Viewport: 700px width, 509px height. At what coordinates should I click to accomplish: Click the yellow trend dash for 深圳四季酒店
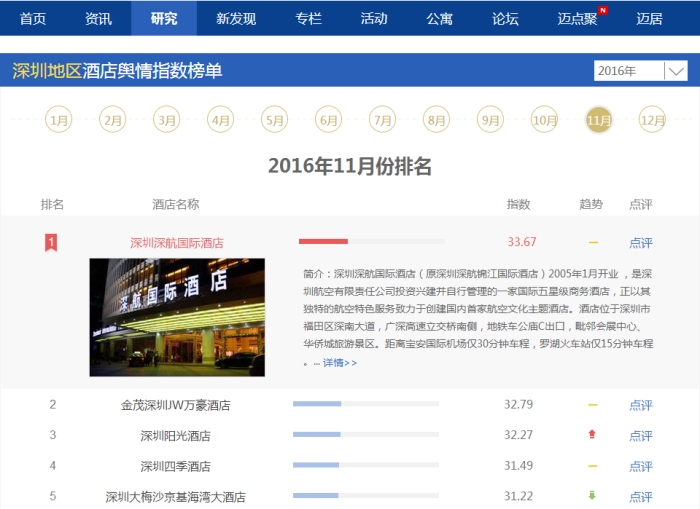coord(592,466)
